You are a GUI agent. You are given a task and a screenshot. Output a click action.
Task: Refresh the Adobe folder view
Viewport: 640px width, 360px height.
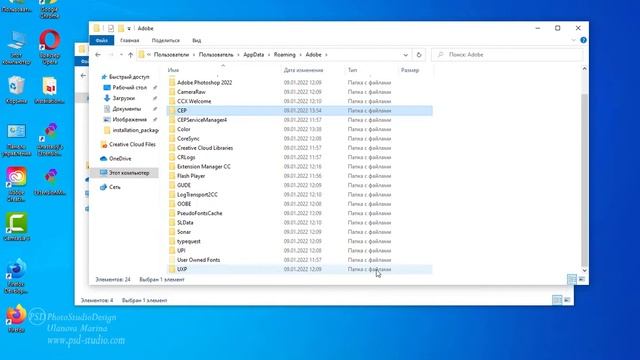pos(419,55)
